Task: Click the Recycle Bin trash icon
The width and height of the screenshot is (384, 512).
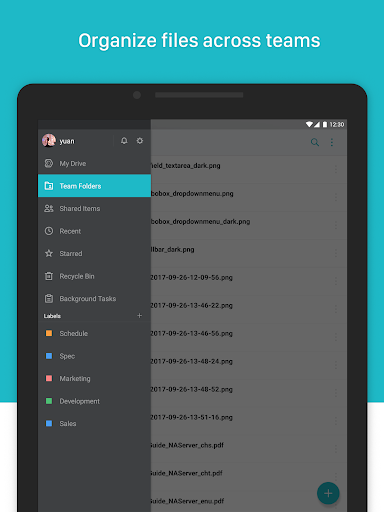Action: pos(49,276)
